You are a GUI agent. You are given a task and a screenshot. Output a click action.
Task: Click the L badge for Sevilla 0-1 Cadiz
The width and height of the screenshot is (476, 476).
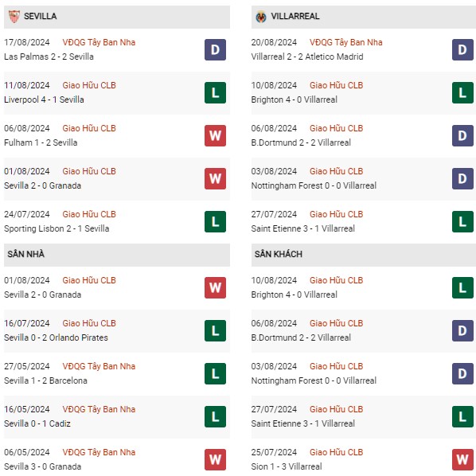pyautogui.click(x=215, y=416)
